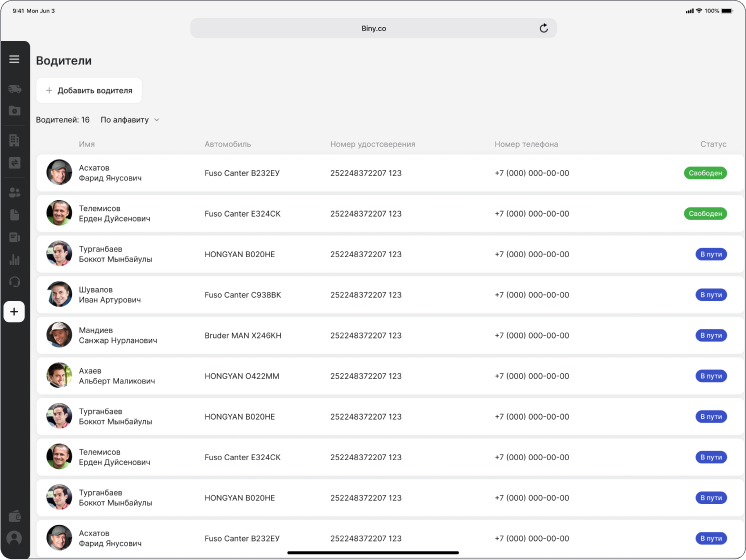The image size is (746, 560).
Task: Open the avatar of Мандиев Санжар
Action: click(x=59, y=335)
